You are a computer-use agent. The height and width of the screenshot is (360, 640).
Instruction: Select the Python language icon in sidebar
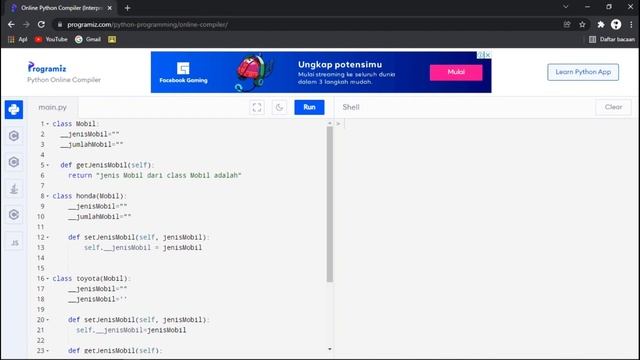click(x=14, y=109)
